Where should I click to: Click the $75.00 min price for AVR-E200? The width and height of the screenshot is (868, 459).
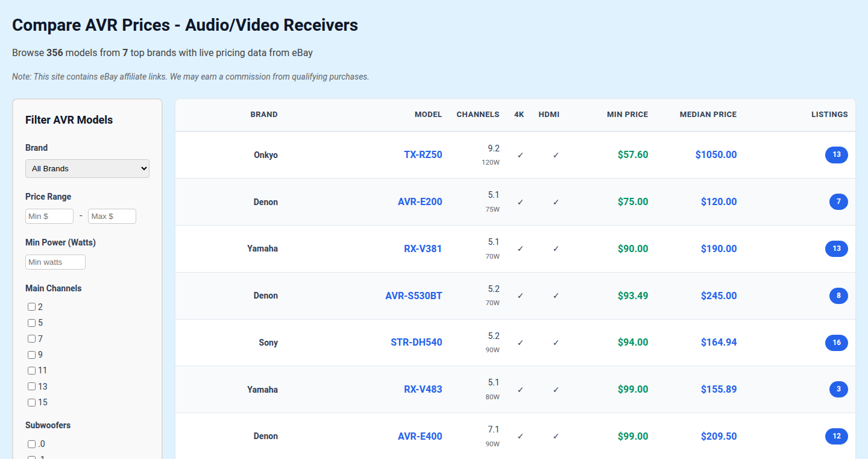(633, 202)
